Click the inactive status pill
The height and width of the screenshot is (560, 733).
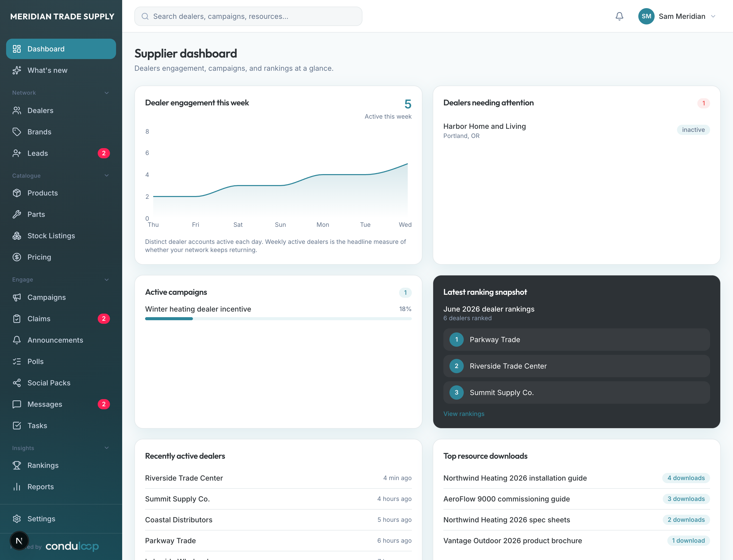click(x=693, y=130)
